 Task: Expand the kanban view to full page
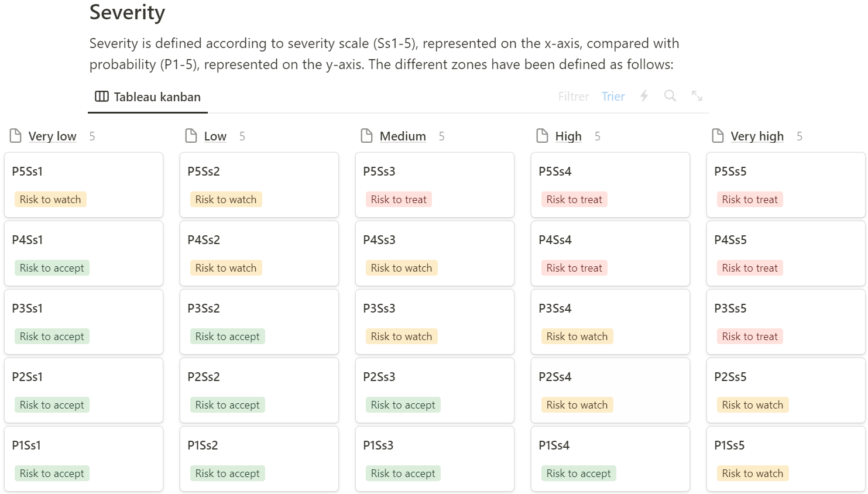pyautogui.click(x=697, y=96)
